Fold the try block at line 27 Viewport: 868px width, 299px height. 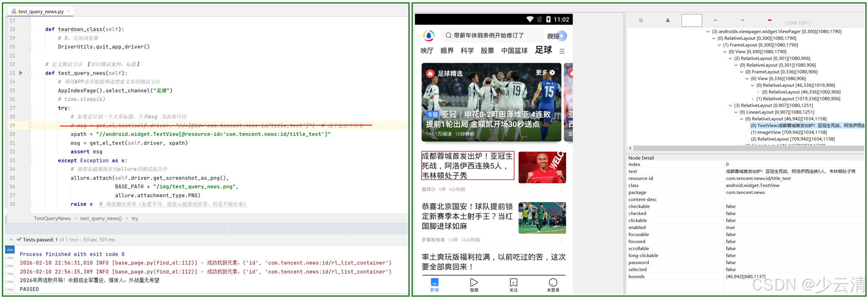tap(30, 108)
